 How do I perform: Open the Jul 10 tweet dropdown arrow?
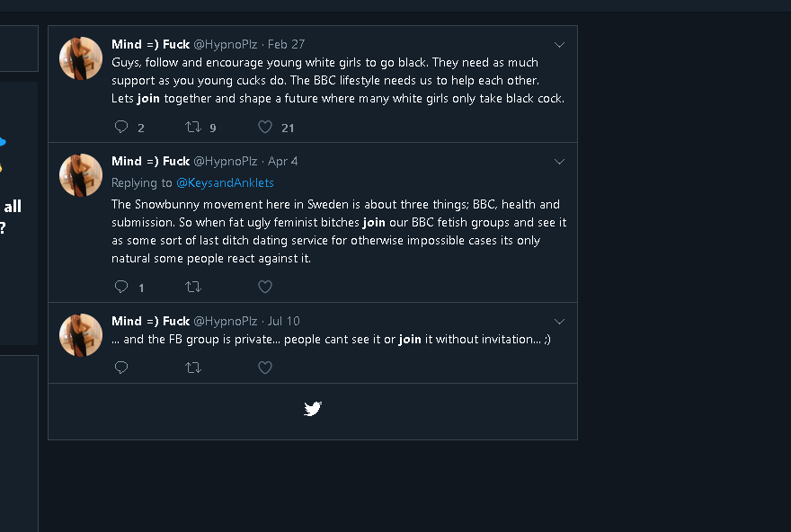coord(559,322)
